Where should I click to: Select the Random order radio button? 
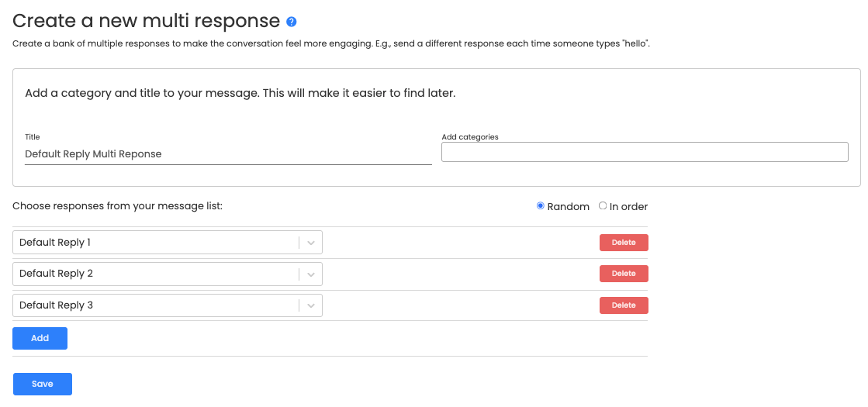[541, 206]
